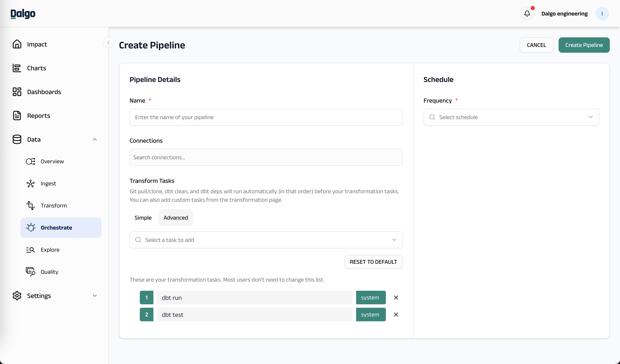Go to Charts page
The height and width of the screenshot is (364, 620).
[36, 68]
